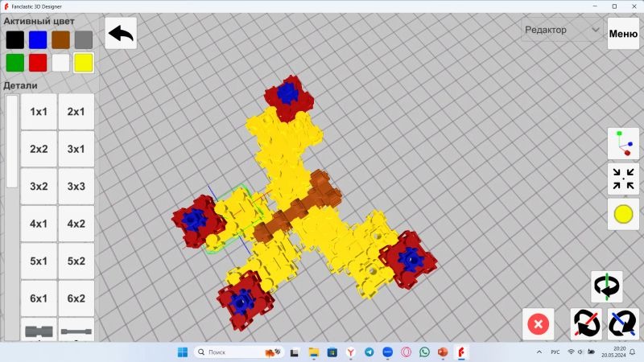Open the Меню button
The image size is (644, 362).
[623, 34]
